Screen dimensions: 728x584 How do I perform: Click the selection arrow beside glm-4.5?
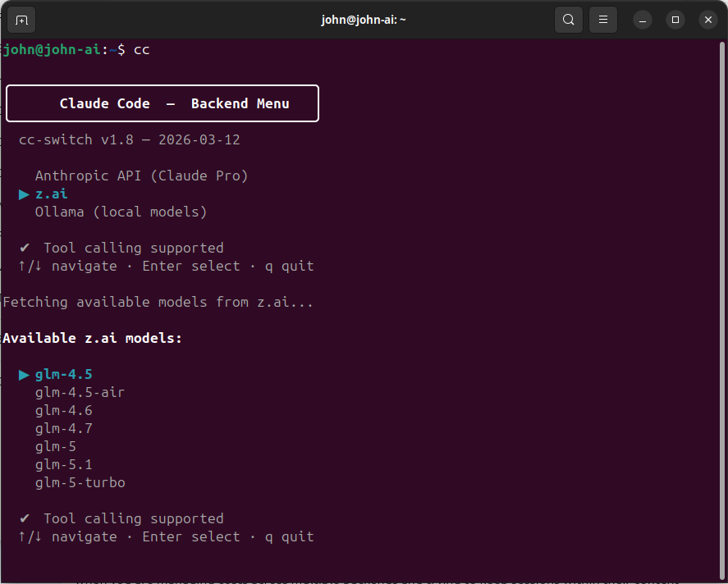click(24, 374)
